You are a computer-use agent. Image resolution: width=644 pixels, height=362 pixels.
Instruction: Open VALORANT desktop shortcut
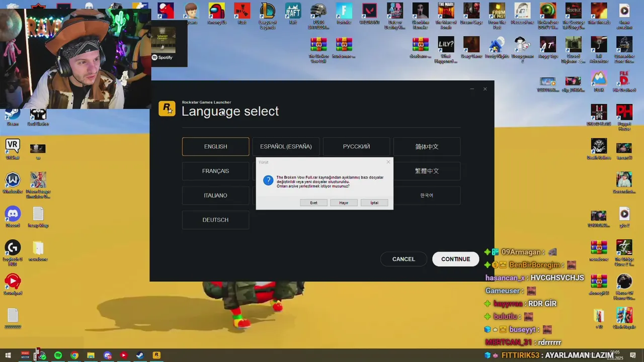[x=369, y=14]
